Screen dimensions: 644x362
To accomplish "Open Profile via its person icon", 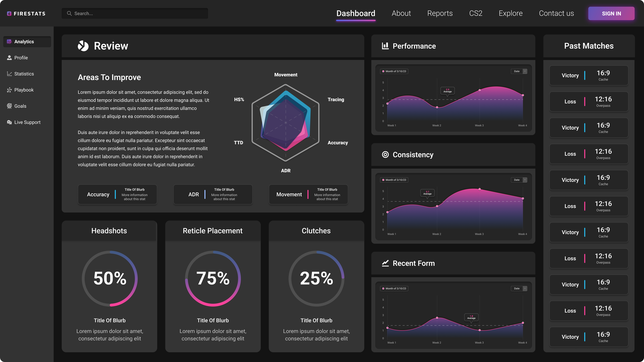I will pos(9,58).
